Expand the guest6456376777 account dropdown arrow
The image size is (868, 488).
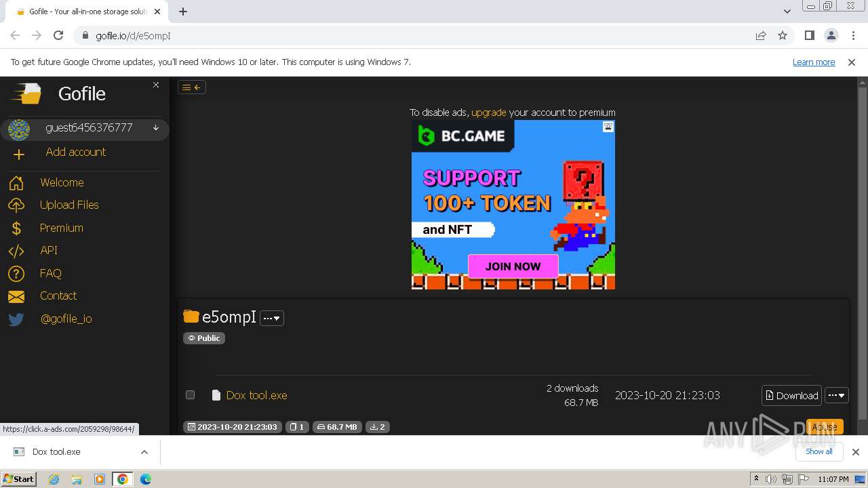156,127
